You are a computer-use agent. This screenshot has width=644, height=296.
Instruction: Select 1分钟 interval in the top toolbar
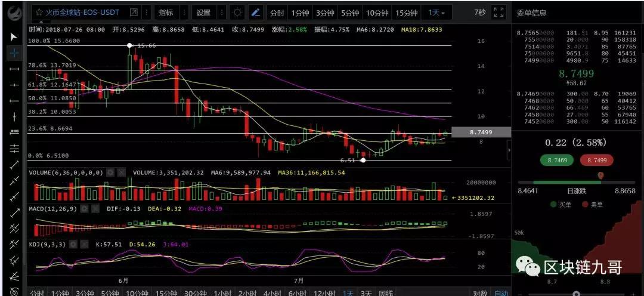click(x=300, y=13)
